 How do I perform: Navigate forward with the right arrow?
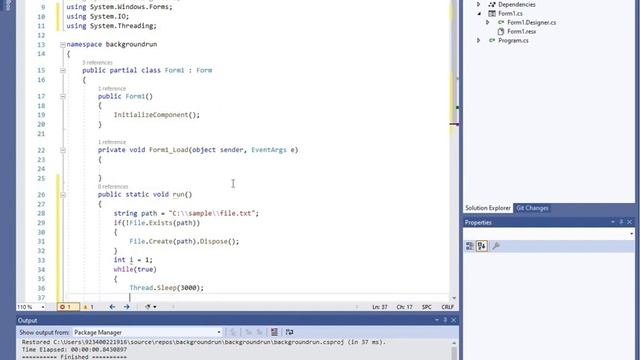point(127,307)
